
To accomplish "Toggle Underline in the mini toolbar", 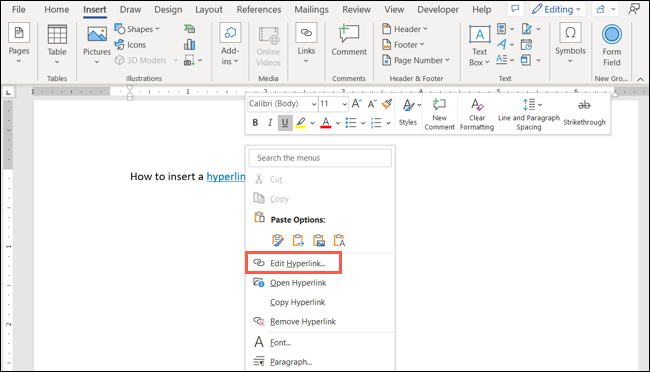I will coord(285,123).
